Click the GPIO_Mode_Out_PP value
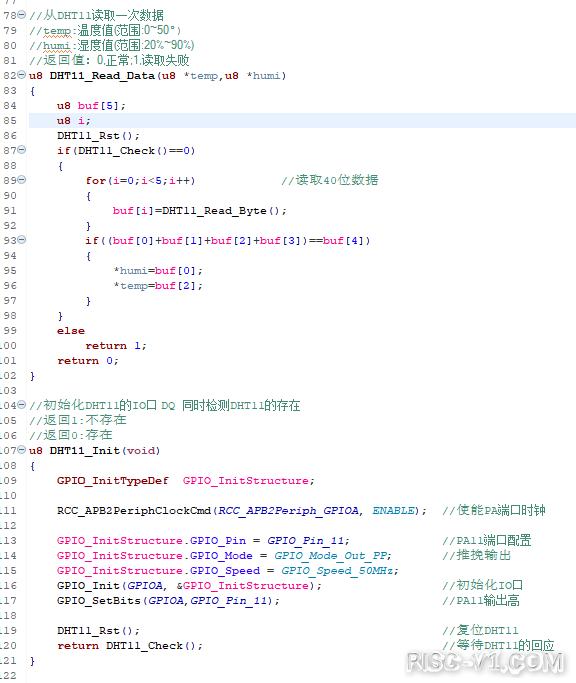576x683 pixels. click(x=331, y=556)
